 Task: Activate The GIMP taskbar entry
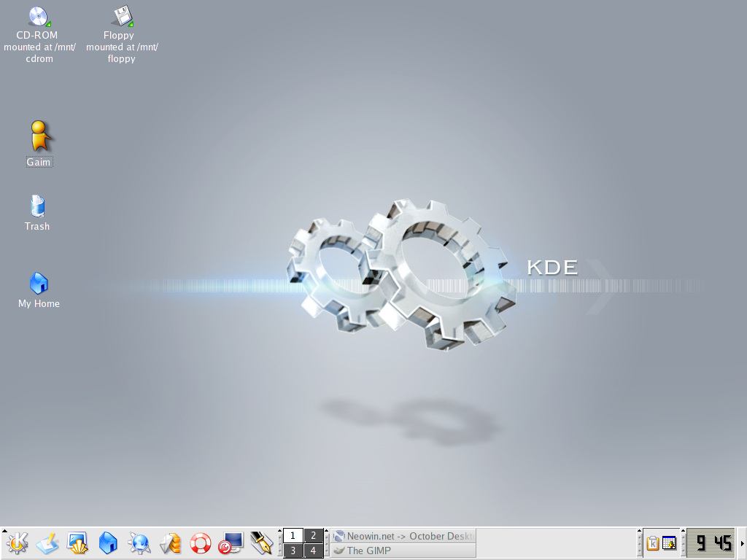click(403, 551)
